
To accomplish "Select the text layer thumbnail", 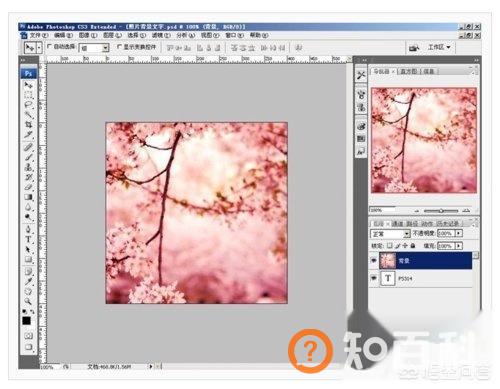I will coord(388,278).
